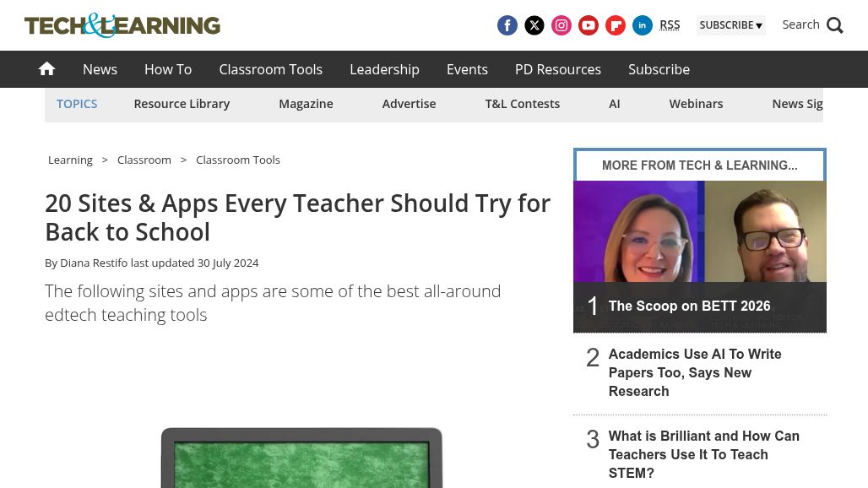Click the Flipboard social icon
868x488 pixels.
point(616,25)
